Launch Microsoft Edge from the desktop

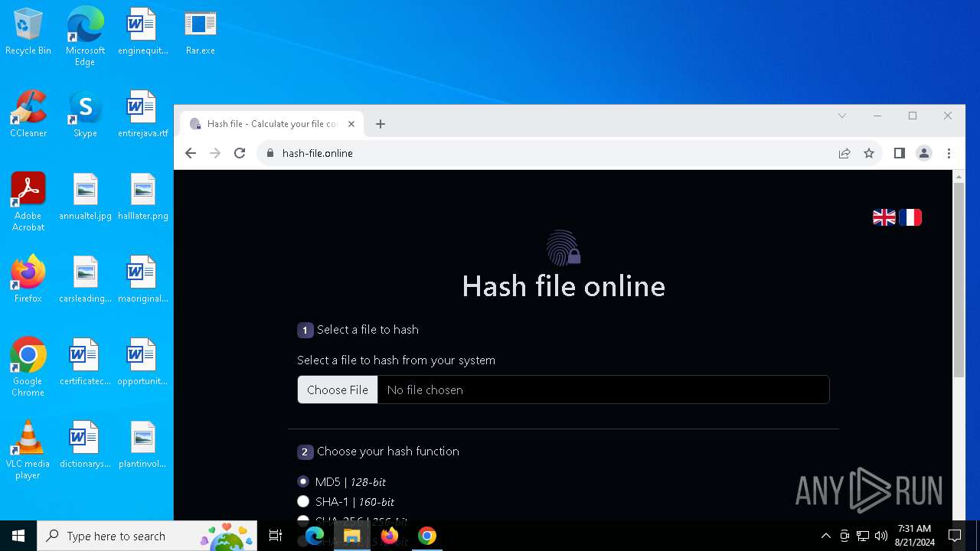pyautogui.click(x=85, y=36)
